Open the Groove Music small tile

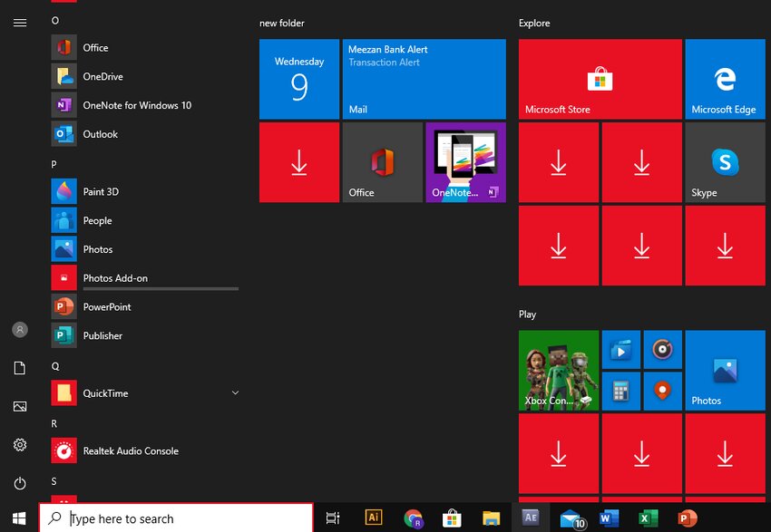pos(663,349)
